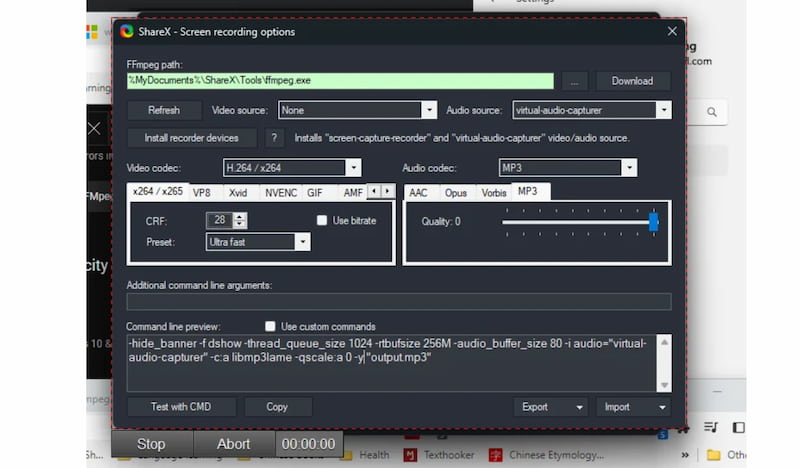Image resolution: width=800 pixels, height=468 pixels.
Task: Select the Opus audio tab
Action: [x=455, y=192]
